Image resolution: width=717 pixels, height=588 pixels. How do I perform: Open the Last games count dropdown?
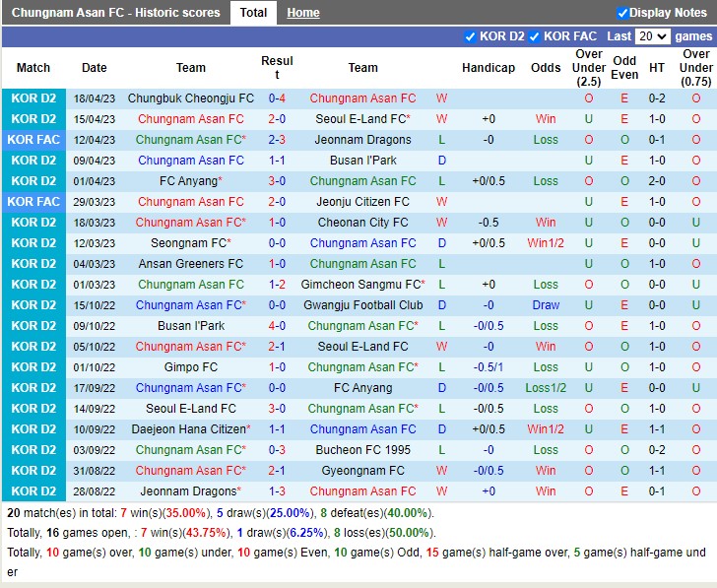pos(653,36)
